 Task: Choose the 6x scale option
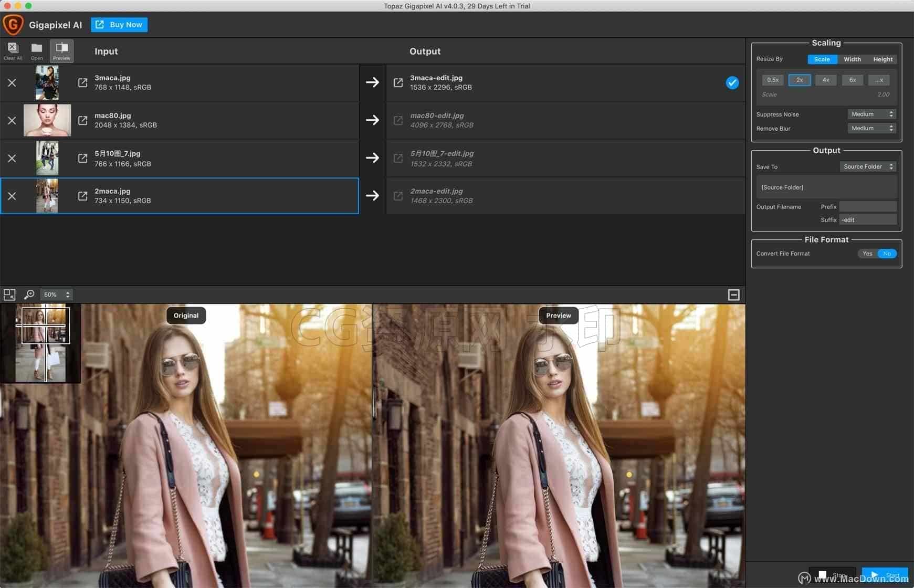coord(853,80)
